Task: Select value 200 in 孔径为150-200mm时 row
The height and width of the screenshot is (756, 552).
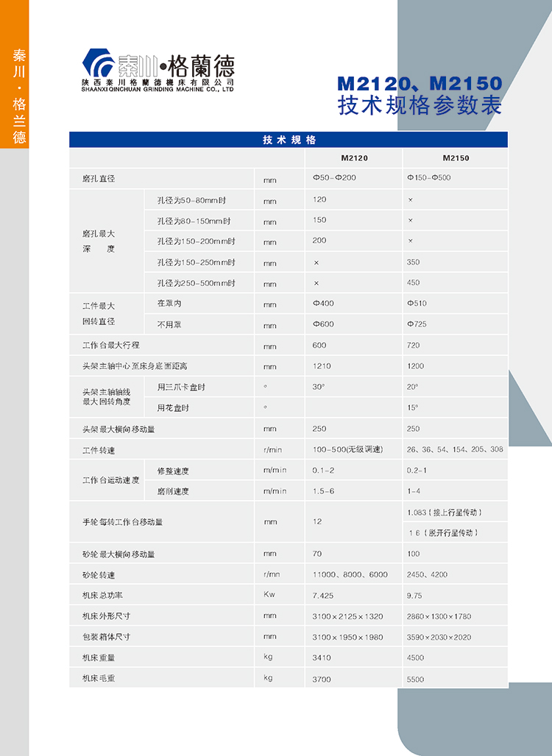Action: tap(319, 240)
